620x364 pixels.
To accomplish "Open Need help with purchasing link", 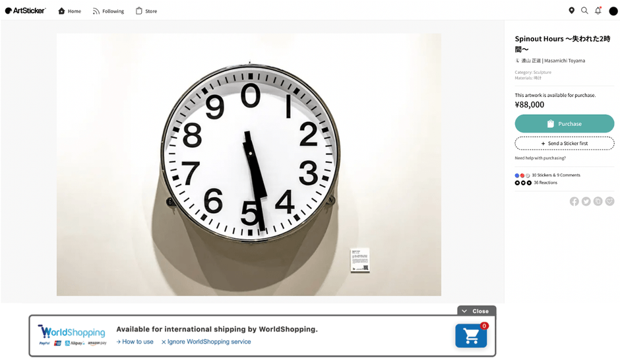I will 540,158.
